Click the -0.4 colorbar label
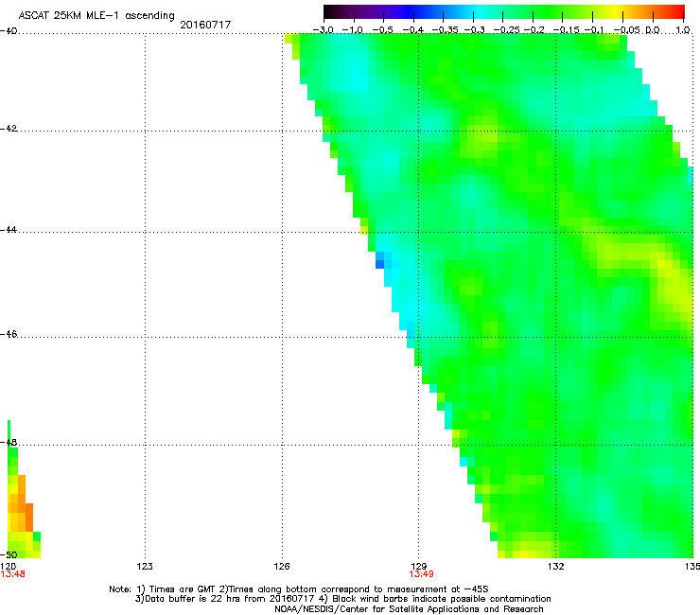The image size is (700, 615). coord(412,30)
